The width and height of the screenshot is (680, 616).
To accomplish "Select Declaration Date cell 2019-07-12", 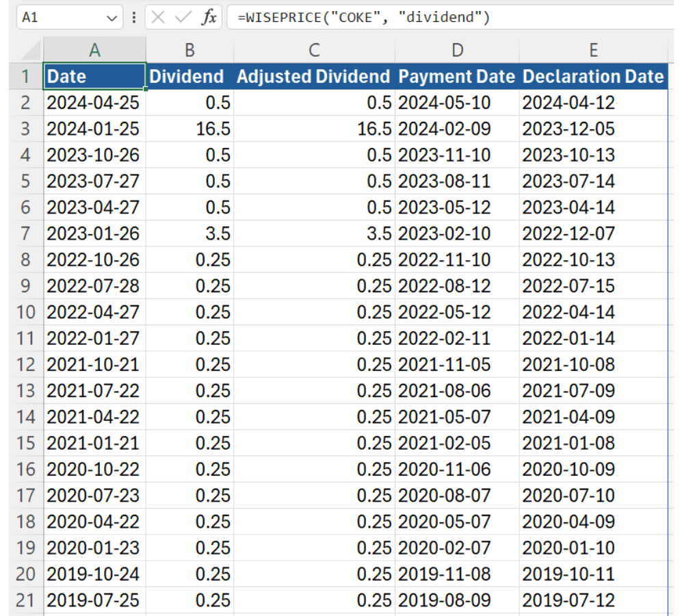I will (x=593, y=600).
